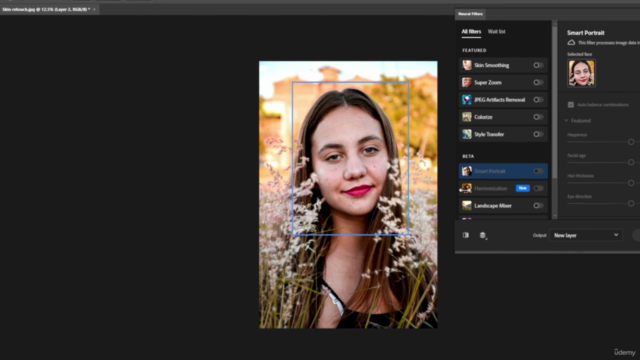The width and height of the screenshot is (640, 360).
Task: Toggle the Smart Portrait filter switch
Action: (x=538, y=171)
